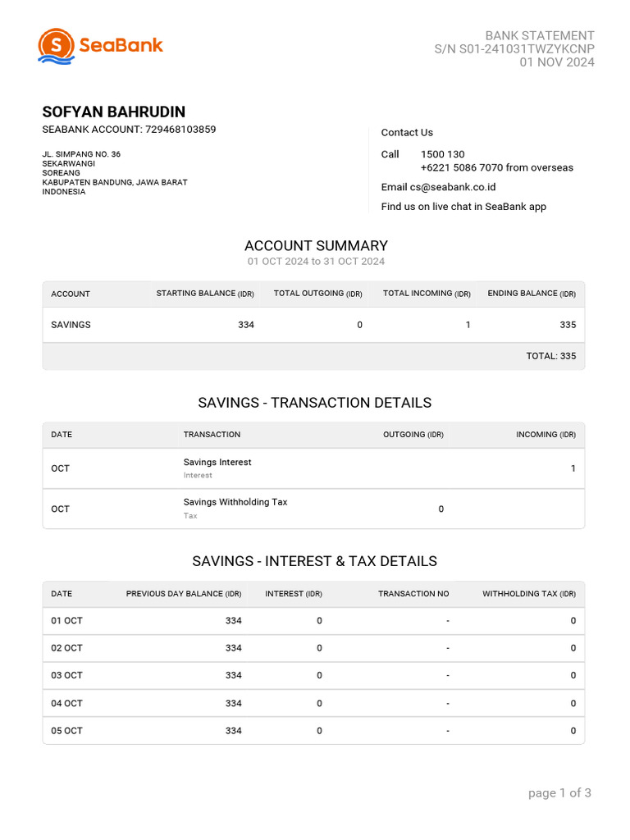Click the 02 OCT date cell
This screenshot has width=630, height=840.
click(66, 648)
